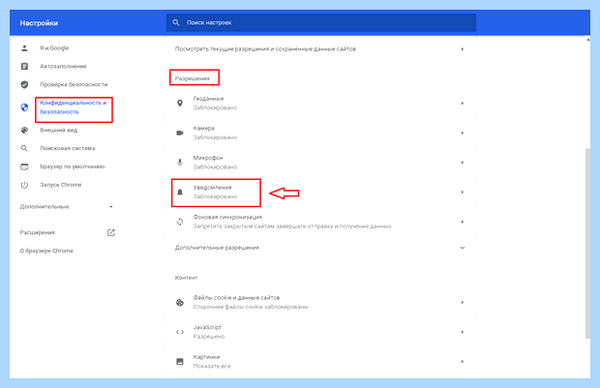Select Конфиденциальность и безопасность in sidebar
600x388 pixels.
point(73,108)
